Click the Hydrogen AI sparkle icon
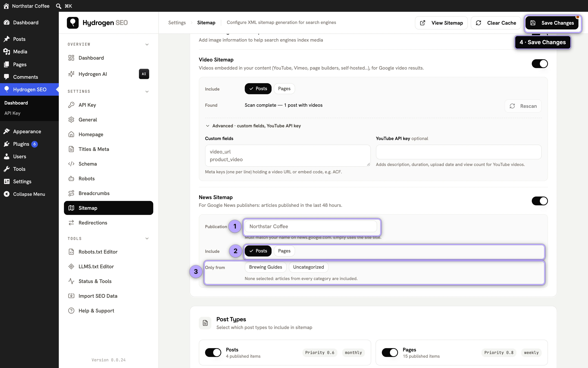Image resolution: width=588 pixels, height=368 pixels. click(x=71, y=74)
